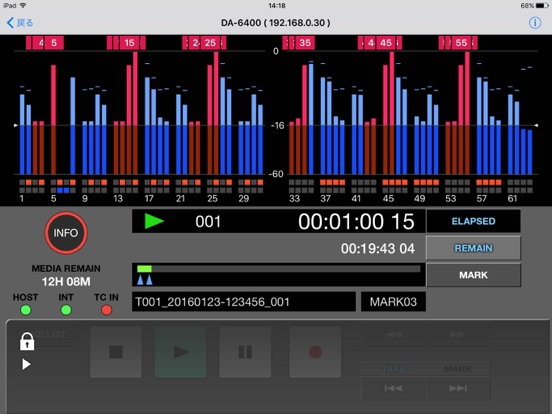This screenshot has width=552, height=414.
Task: Tap the take name field T001_20160123-123456_001
Action: tap(244, 302)
